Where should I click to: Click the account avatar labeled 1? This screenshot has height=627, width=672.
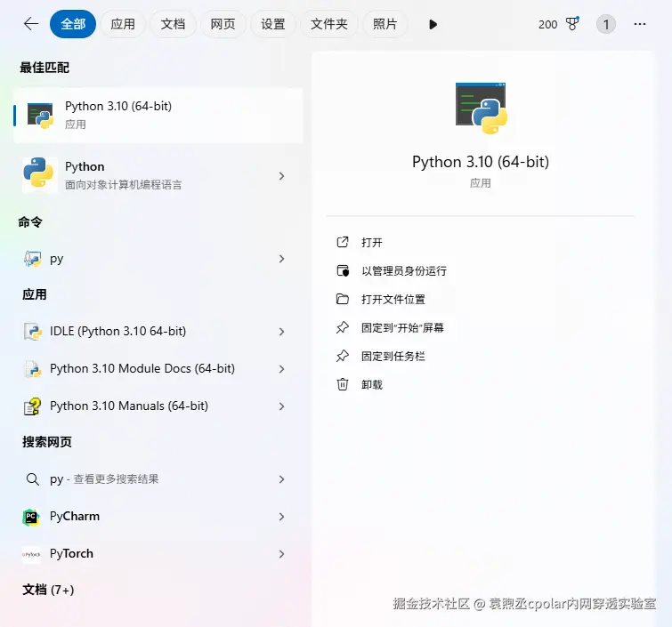pos(606,24)
